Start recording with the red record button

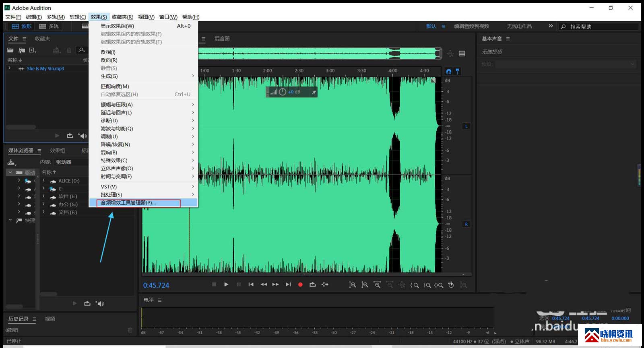point(300,284)
